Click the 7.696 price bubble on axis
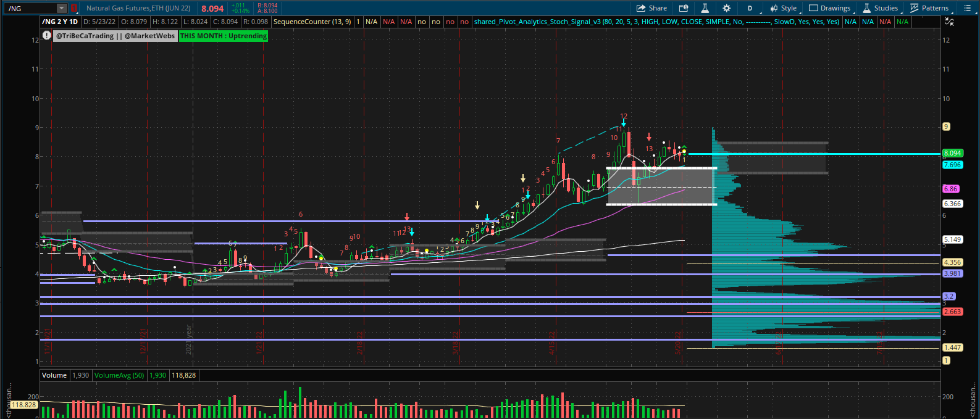Image resolution: width=980 pixels, height=419 pixels. coord(953,165)
